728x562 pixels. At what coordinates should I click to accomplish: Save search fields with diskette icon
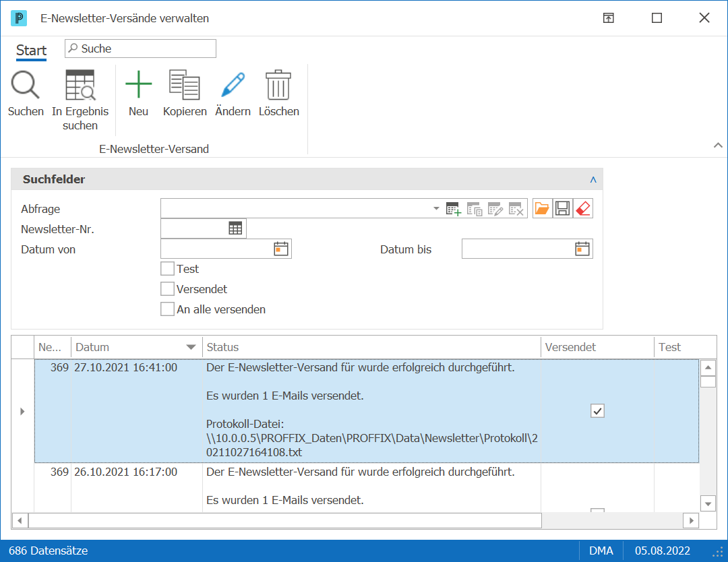[562, 208]
